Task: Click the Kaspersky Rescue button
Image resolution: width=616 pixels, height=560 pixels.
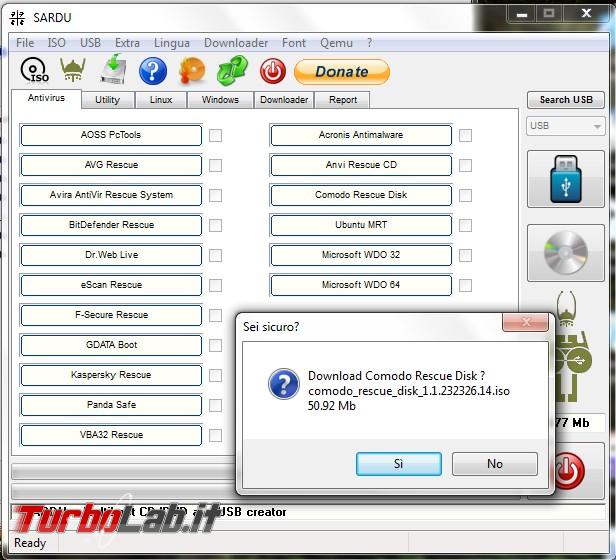Action: [111, 375]
